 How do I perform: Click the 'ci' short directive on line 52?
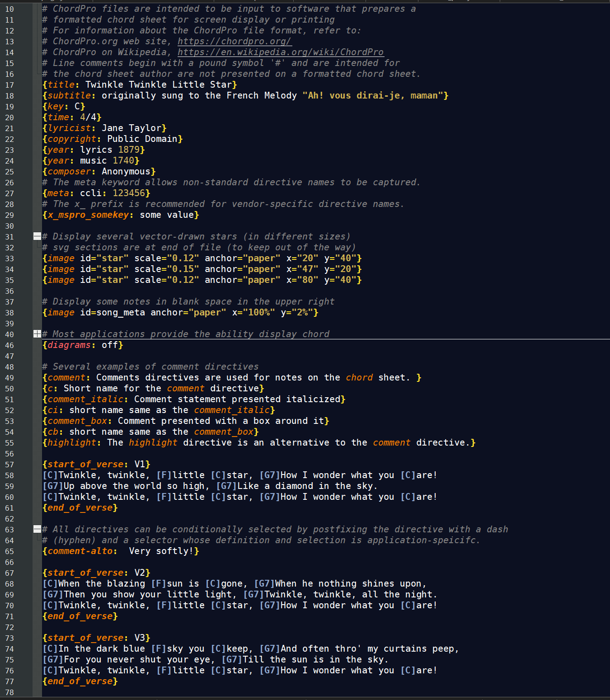53,410
